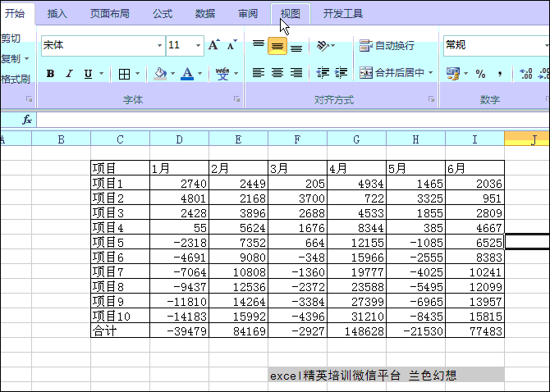Toggle italic formatting button
Image resolution: width=550 pixels, height=392 pixels.
[x=69, y=74]
